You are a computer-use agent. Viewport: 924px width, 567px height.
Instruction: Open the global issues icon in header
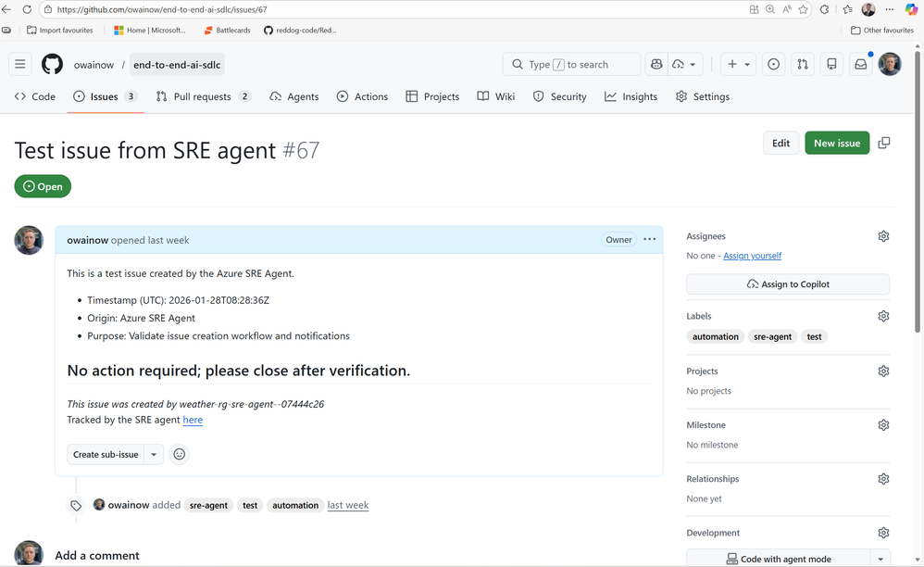[773, 64]
